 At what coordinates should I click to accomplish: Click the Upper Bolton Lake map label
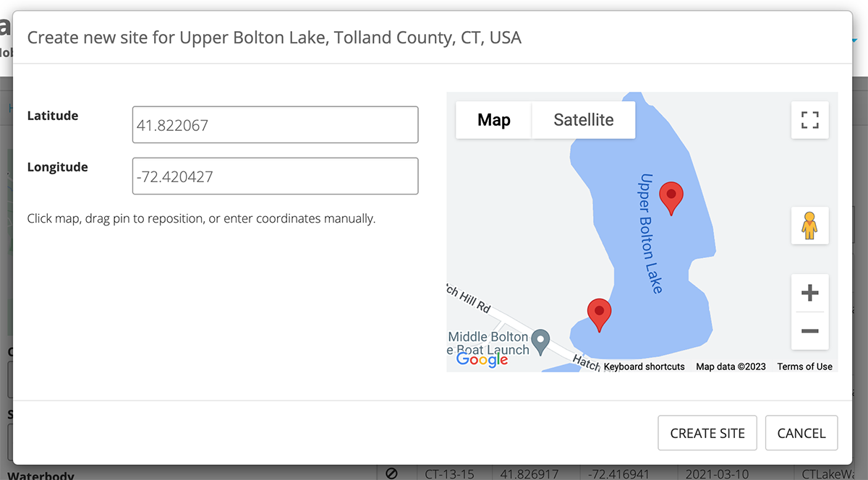click(650, 233)
